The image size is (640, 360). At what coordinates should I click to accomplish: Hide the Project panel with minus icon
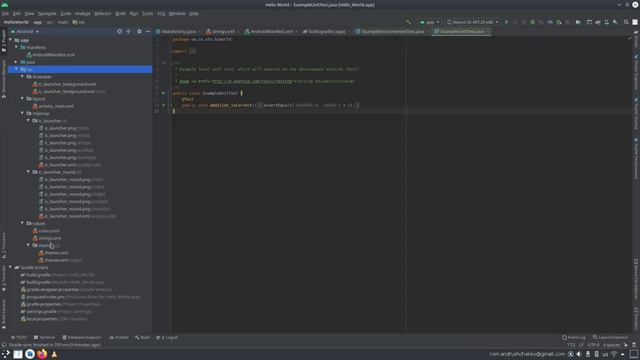(x=148, y=31)
